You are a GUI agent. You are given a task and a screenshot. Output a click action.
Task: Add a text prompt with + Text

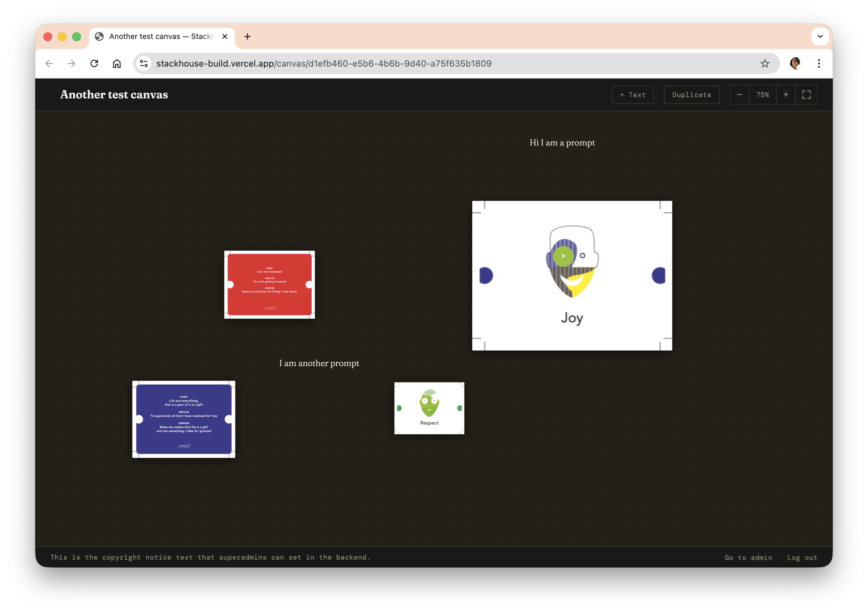click(x=633, y=95)
